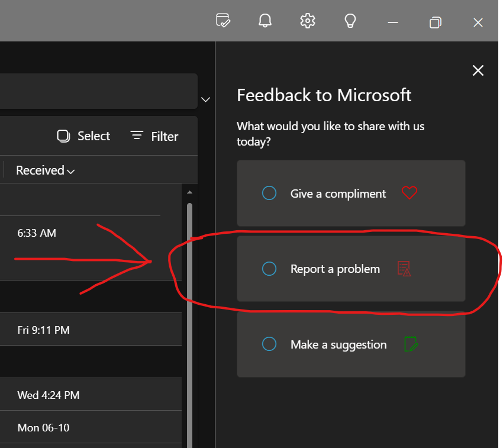Open the message dated Mon 06-10
Image resolution: width=503 pixels, height=448 pixels.
click(x=91, y=427)
